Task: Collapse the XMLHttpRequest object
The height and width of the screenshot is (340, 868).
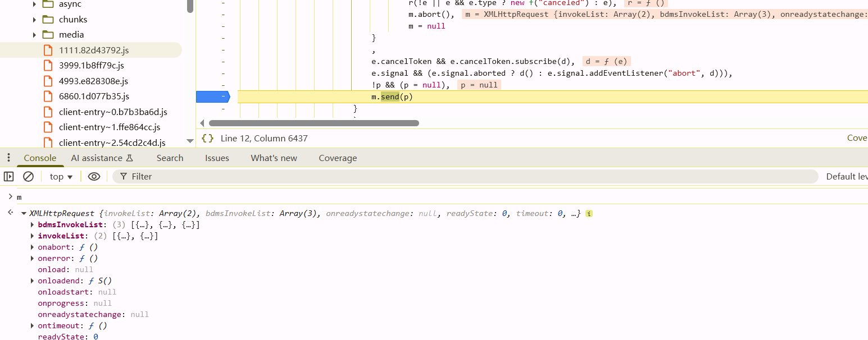Action: point(24,214)
